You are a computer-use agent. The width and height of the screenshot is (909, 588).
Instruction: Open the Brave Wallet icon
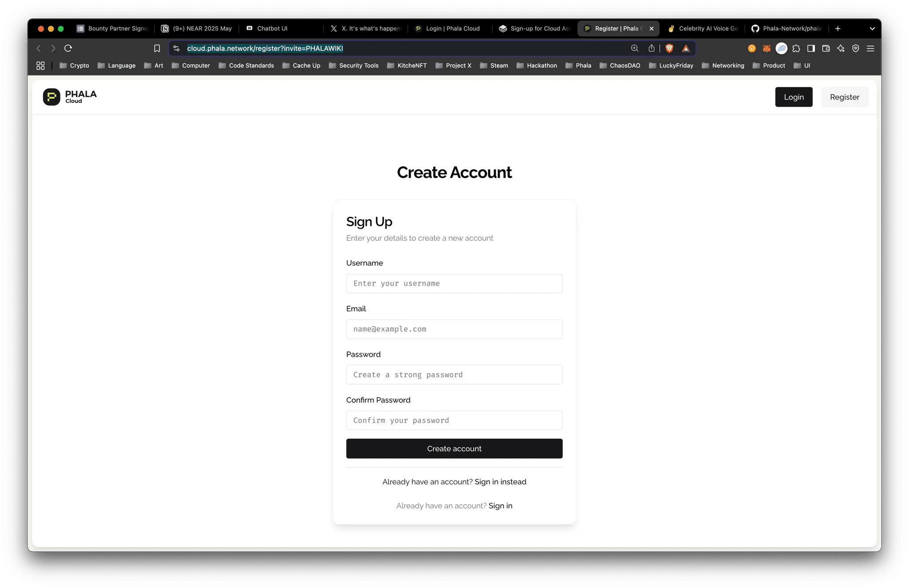tap(826, 48)
